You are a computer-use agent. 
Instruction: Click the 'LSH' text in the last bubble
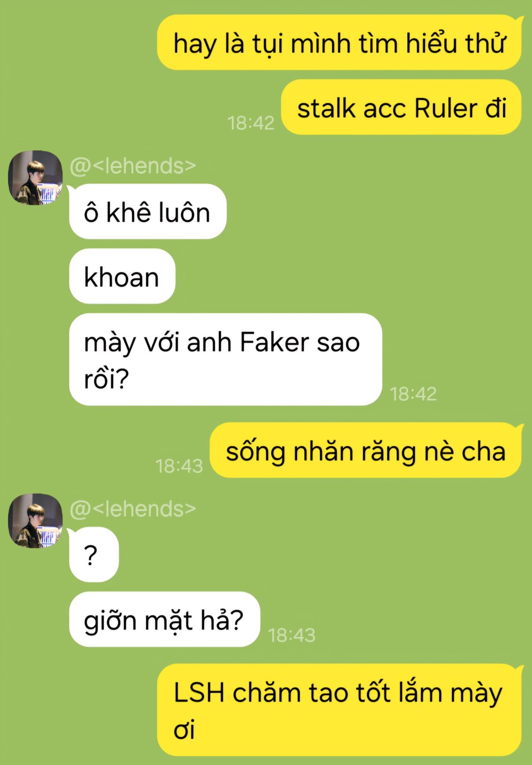point(199,692)
